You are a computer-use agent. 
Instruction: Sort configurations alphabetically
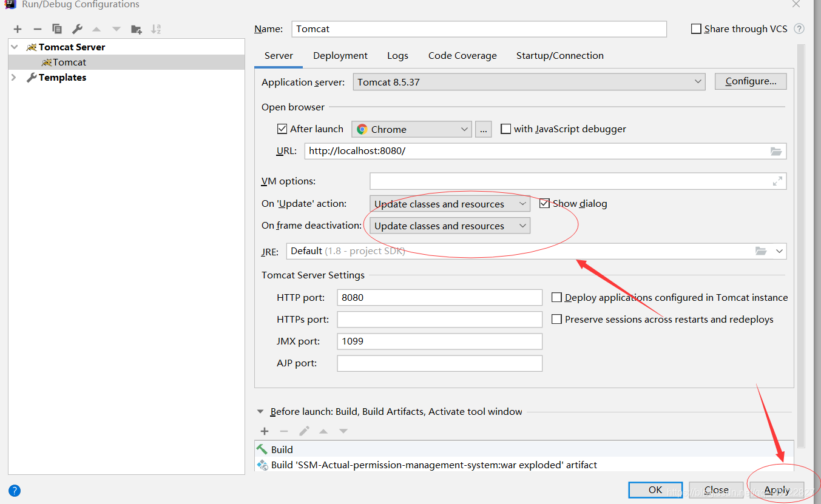tap(157, 29)
